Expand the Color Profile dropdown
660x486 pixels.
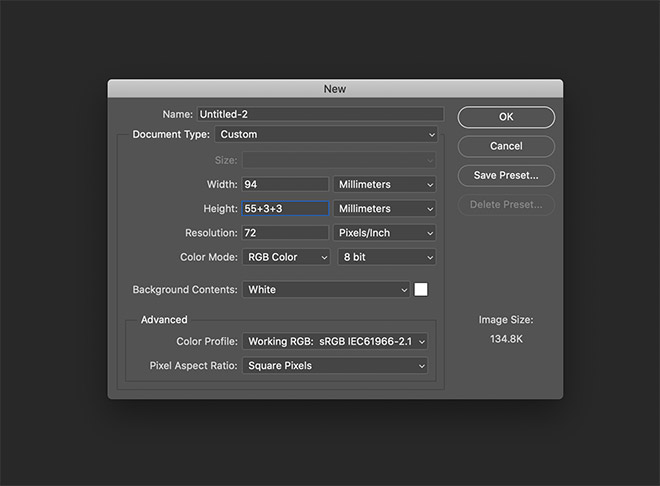(x=335, y=342)
